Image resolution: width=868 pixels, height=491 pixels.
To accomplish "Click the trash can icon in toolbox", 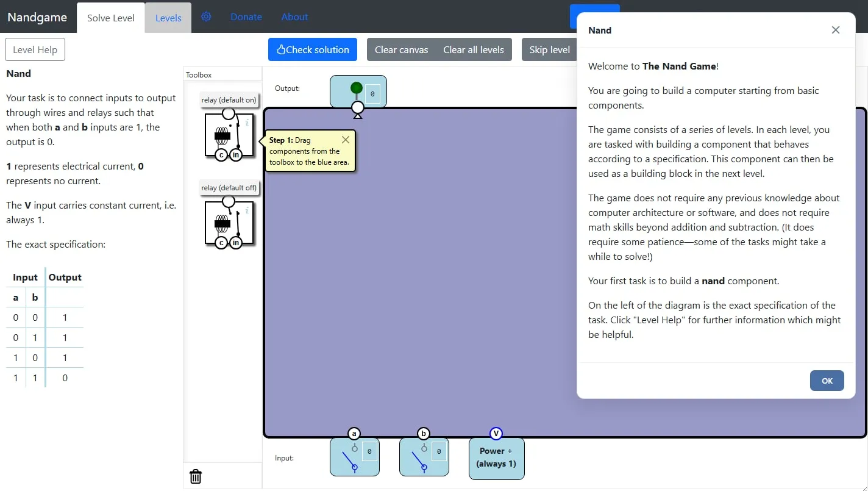I will [x=196, y=476].
